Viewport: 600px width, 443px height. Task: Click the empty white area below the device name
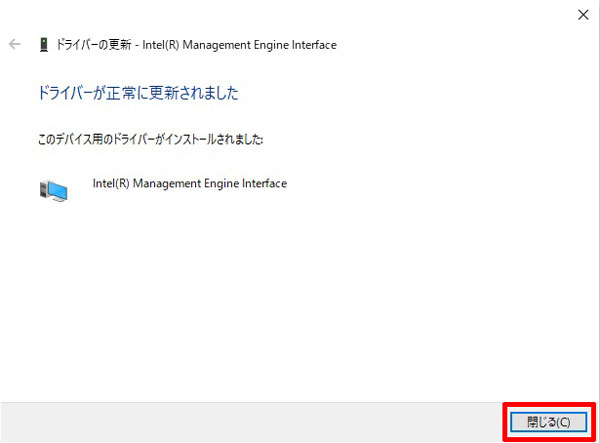click(300, 300)
